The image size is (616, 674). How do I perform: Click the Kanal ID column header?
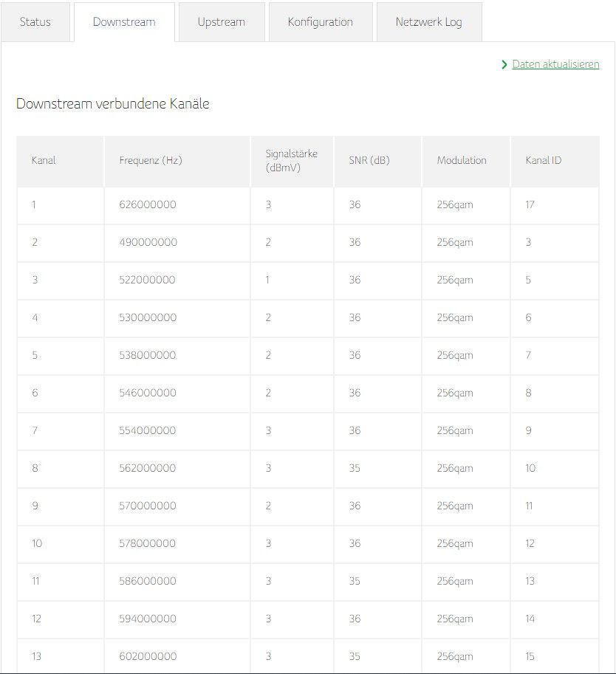(543, 160)
